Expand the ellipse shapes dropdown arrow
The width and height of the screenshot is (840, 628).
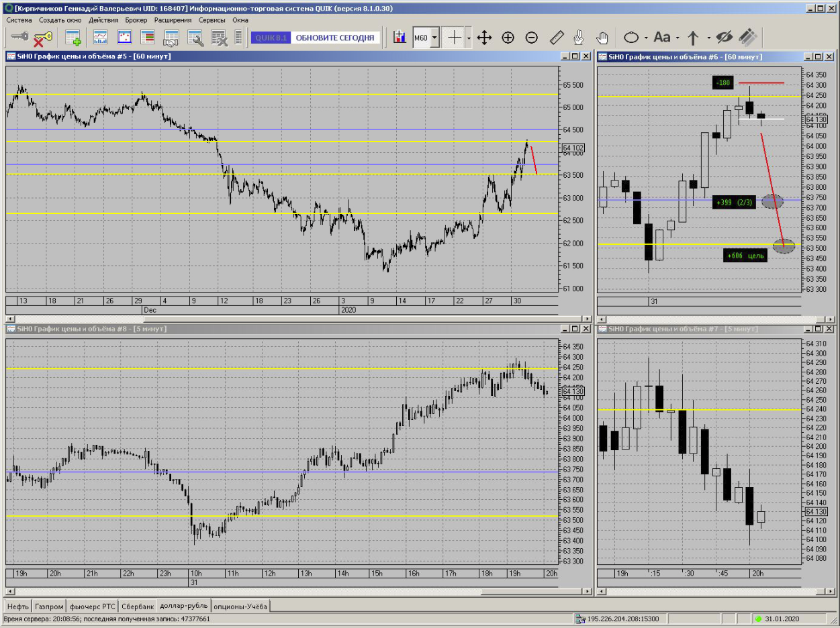tap(646, 38)
